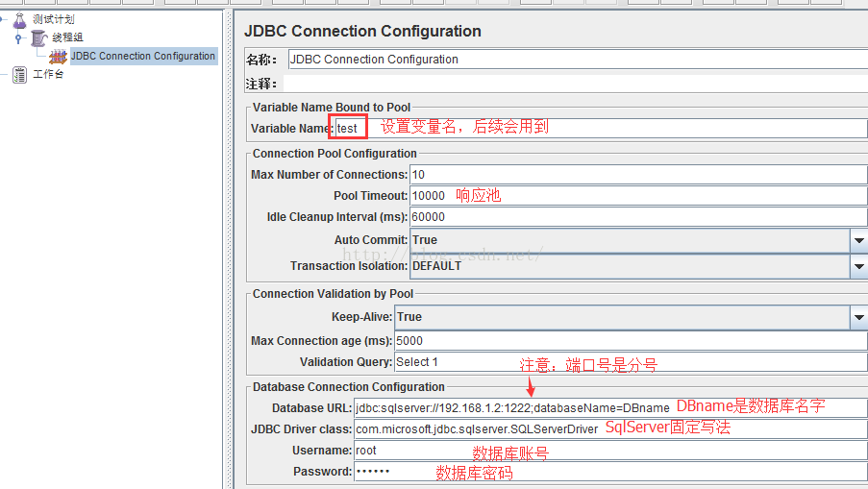868x489 pixels.
Task: Open the Transaction Isolation dropdown arrow
Action: click(858, 267)
